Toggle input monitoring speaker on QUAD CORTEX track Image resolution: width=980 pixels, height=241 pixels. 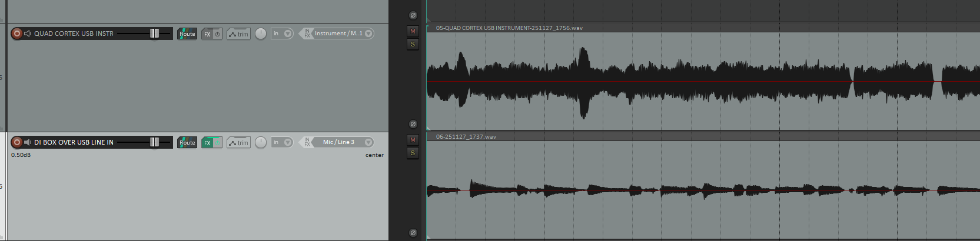pos(27,34)
